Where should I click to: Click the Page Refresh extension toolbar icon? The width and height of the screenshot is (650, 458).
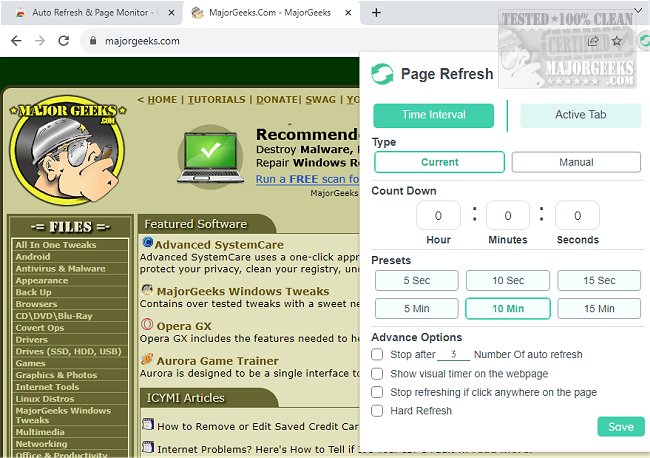(x=644, y=41)
